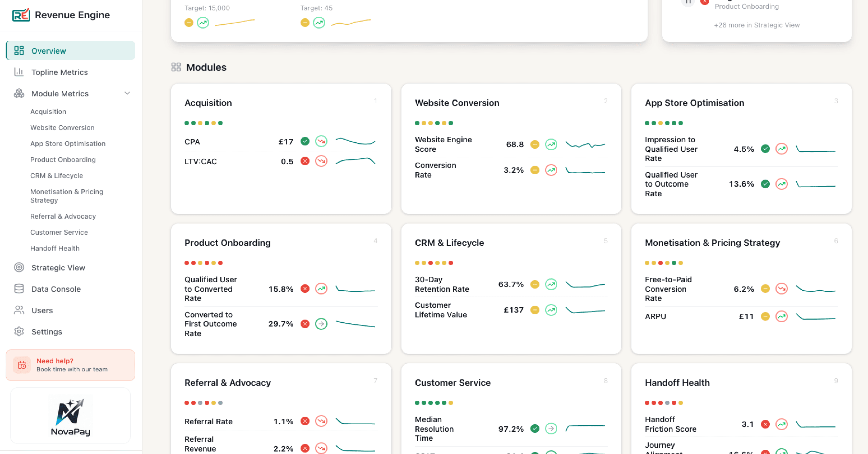Screen dimensions: 868x454
Task: Click 'Book time with our team' link
Action: pos(72,370)
